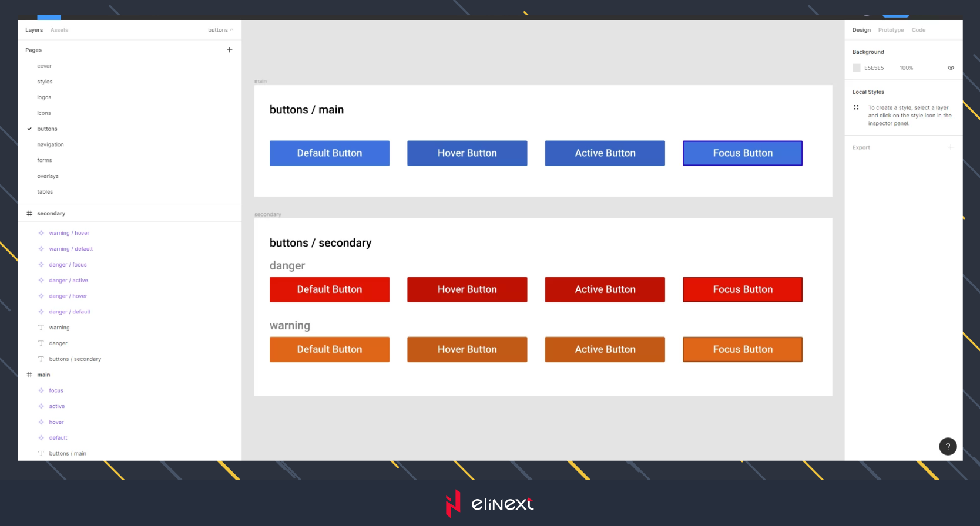The height and width of the screenshot is (526, 980).
Task: Click the help question mark button
Action: click(x=947, y=446)
